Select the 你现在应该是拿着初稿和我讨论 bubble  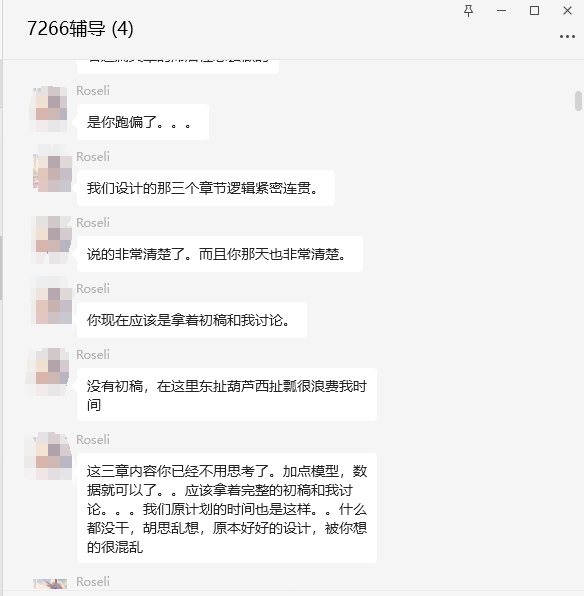coord(192,320)
